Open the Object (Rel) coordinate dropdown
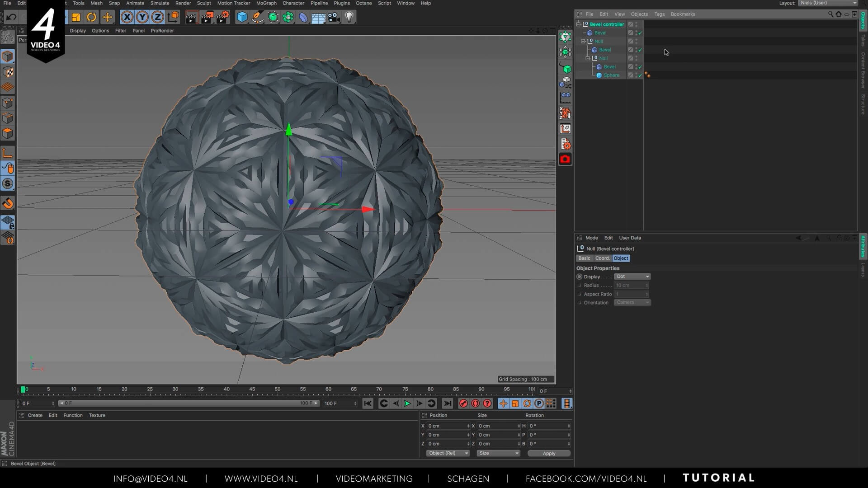This screenshot has width=868, height=488. [448, 453]
